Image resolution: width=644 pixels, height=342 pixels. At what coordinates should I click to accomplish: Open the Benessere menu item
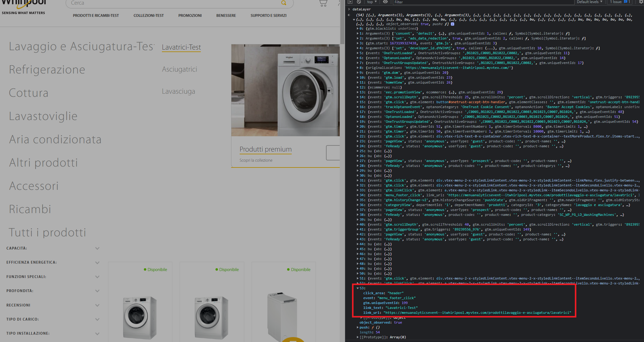[226, 16]
